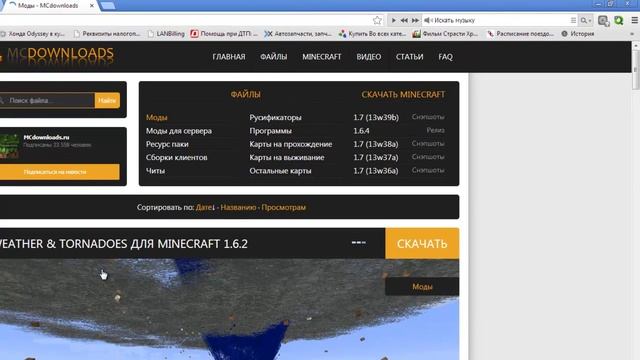Open the Расписание поездо bookmark
The width and height of the screenshot is (640, 360).
point(520,34)
